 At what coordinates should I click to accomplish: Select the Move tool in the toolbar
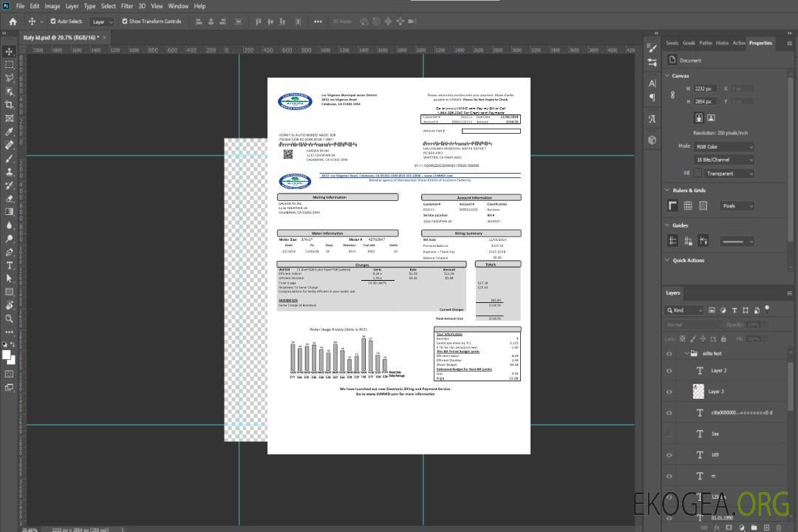click(9, 52)
